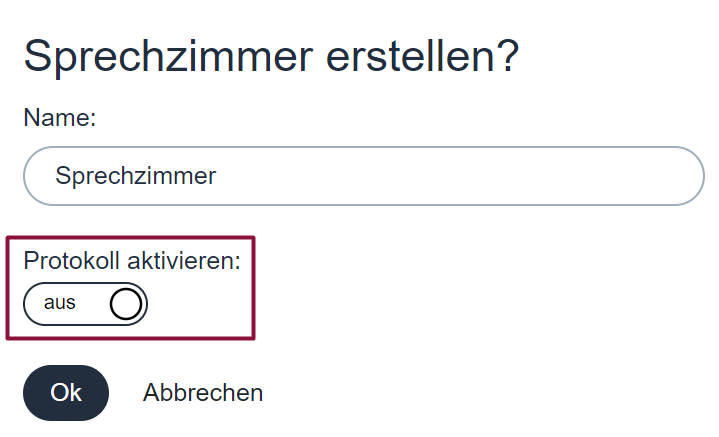Click the 'Name:' label
Viewport: 719px width, 437px height.
pos(60,117)
